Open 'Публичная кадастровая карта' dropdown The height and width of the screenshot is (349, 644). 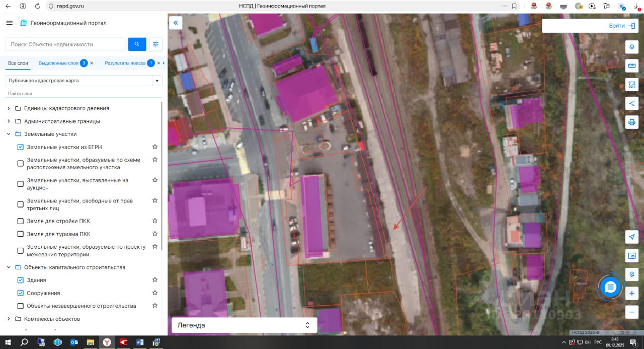84,81
